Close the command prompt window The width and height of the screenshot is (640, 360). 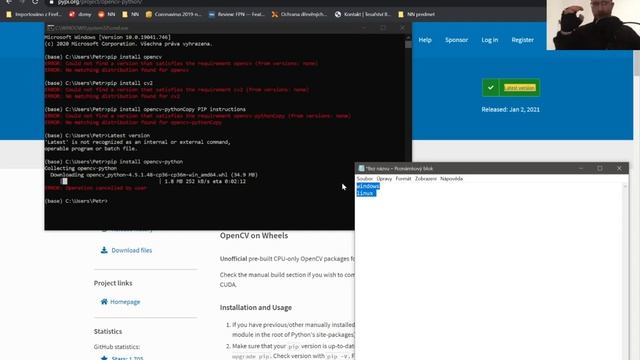pos(402,28)
